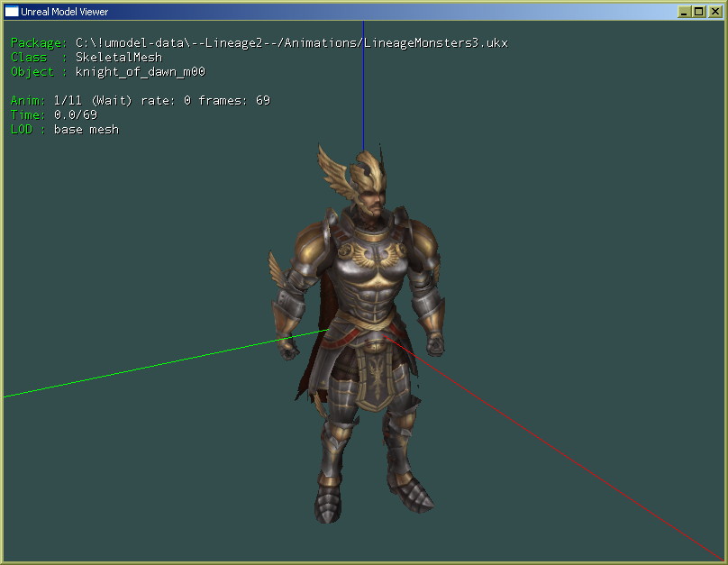Click the green 'Anim:' label
728x565 pixels.
click(28, 100)
